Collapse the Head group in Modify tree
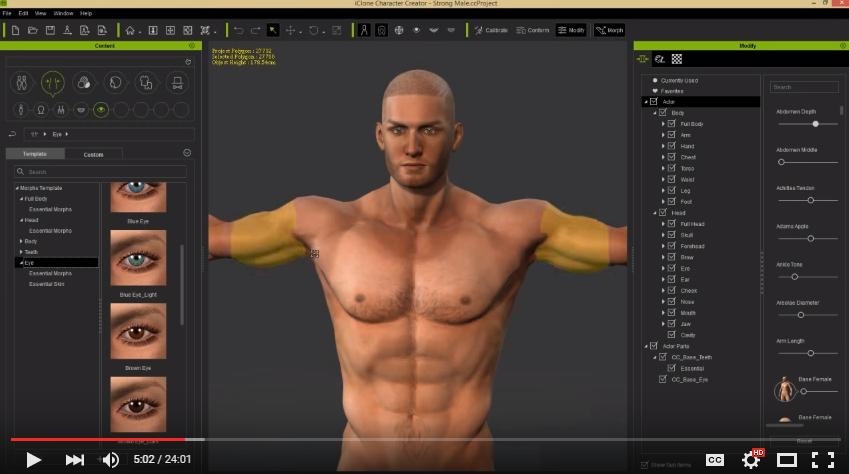 (655, 213)
